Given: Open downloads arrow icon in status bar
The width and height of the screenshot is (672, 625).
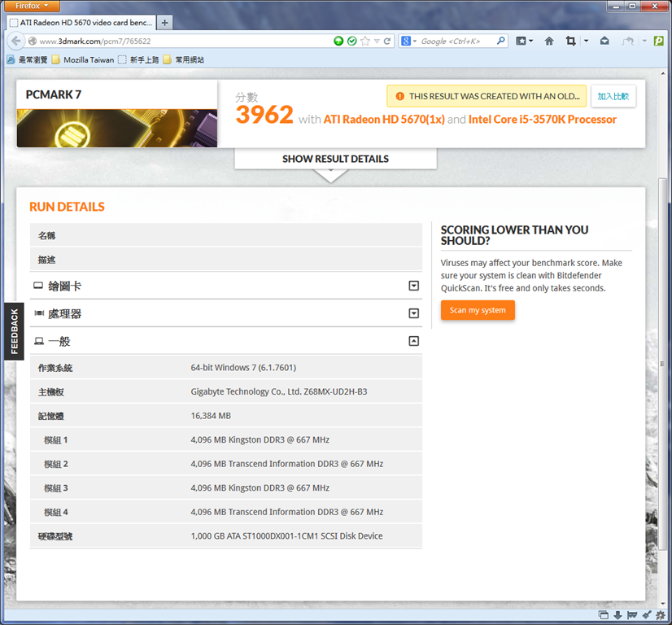Looking at the screenshot, I should coord(617,615).
